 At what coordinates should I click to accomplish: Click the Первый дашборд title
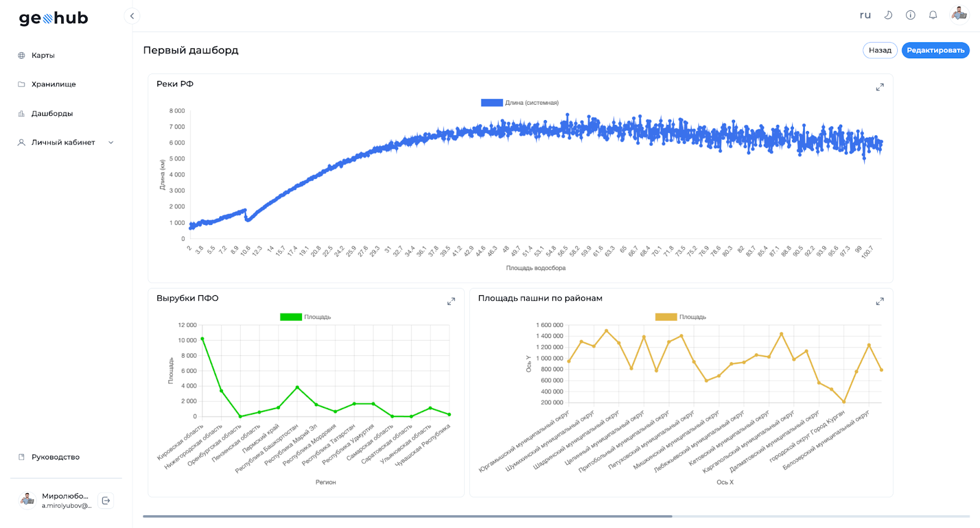190,50
